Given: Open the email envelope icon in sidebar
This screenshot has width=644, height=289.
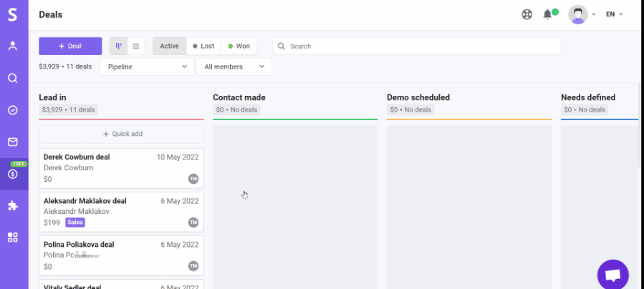Looking at the screenshot, I should click(x=13, y=142).
